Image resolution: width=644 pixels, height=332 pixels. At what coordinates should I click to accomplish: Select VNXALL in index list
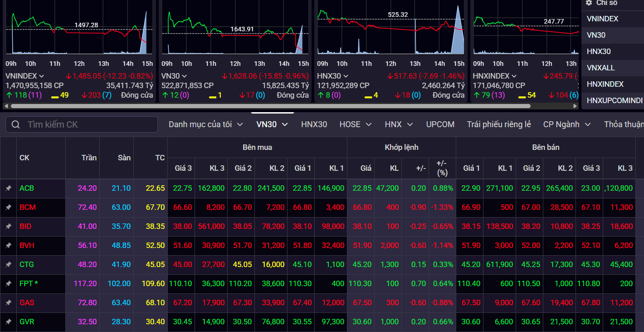click(x=613, y=68)
